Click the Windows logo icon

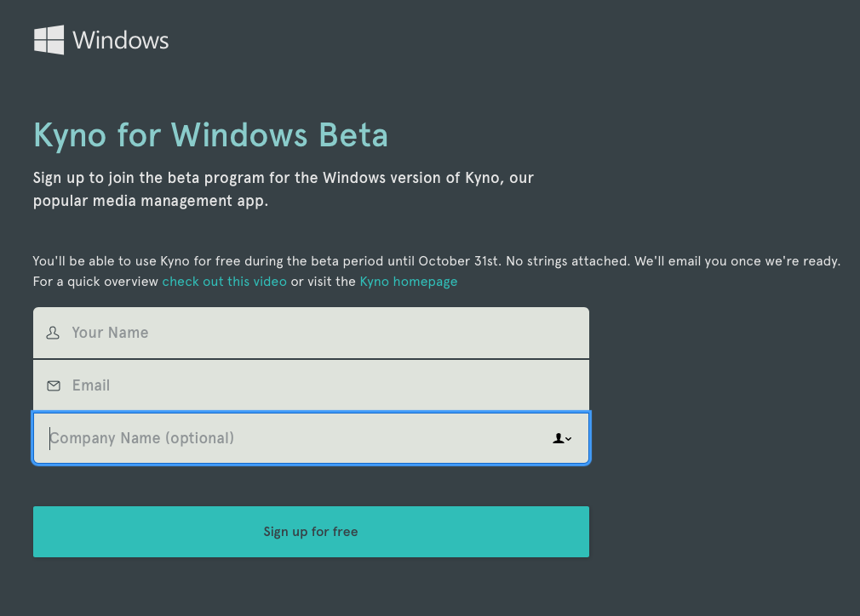point(49,40)
